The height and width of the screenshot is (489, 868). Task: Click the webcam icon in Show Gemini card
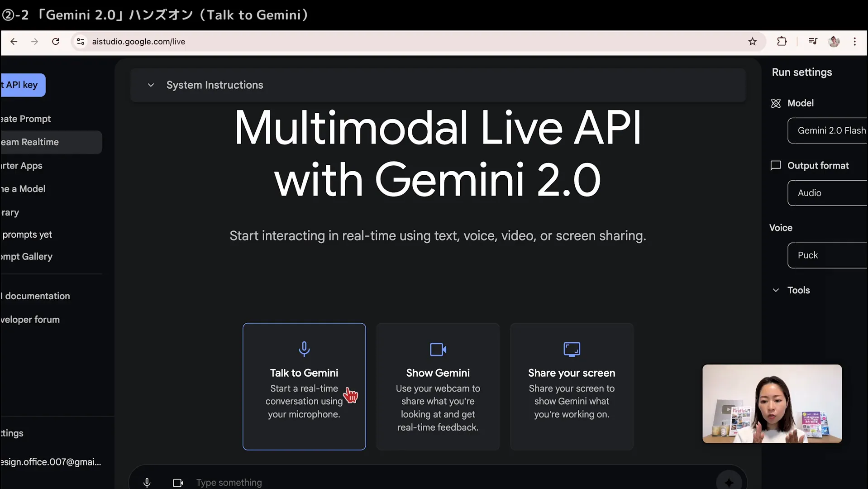438,350
